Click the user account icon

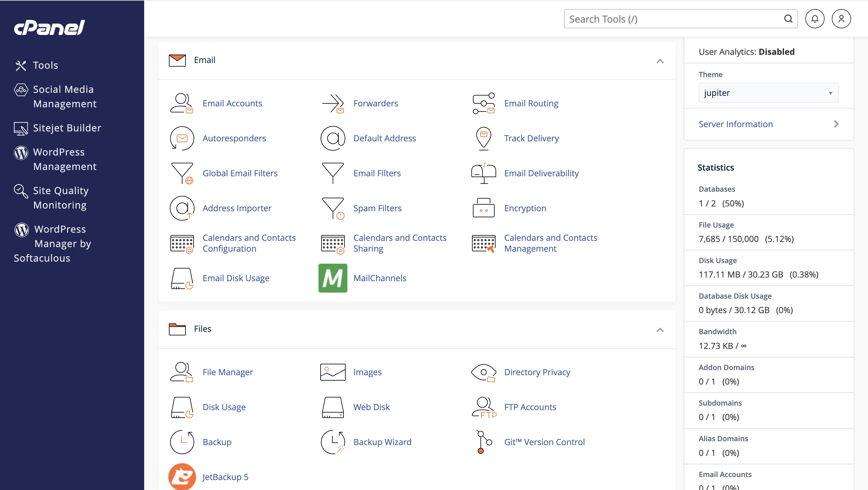[841, 19]
